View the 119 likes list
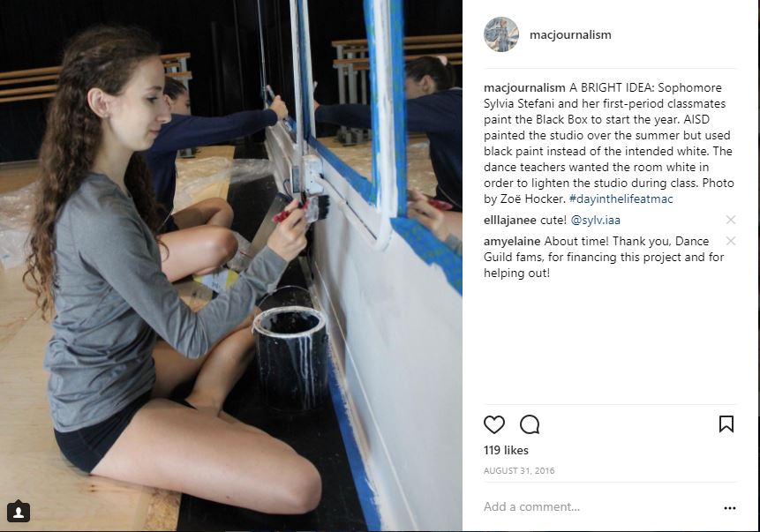Viewport: 760px width, 532px height. coord(506,450)
